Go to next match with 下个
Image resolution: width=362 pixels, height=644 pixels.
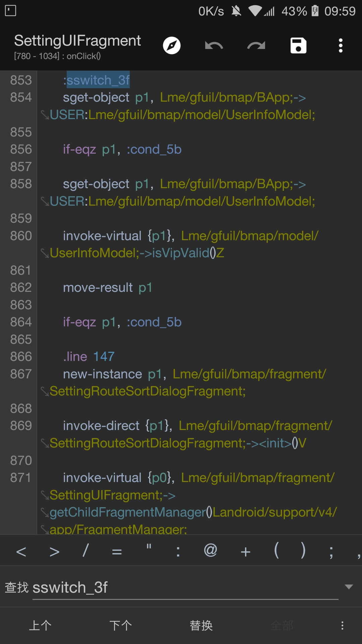tap(121, 626)
